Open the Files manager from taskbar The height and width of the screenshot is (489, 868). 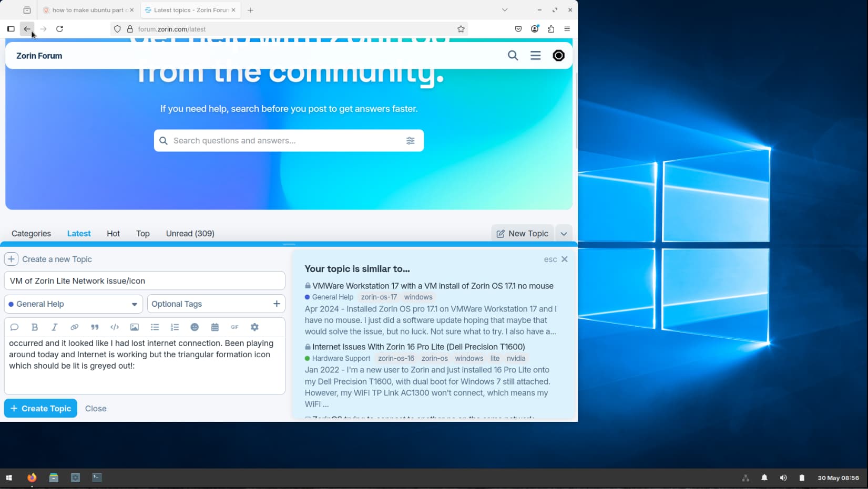tap(54, 477)
